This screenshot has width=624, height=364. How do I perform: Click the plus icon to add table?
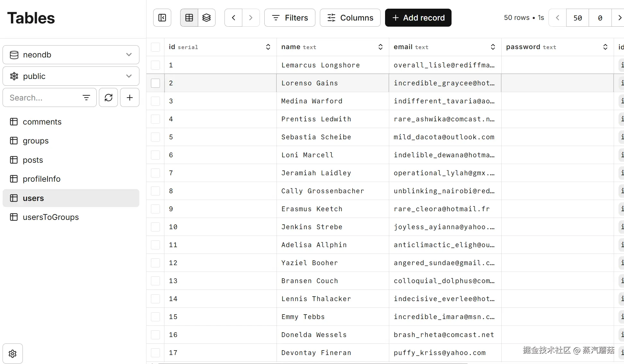(130, 98)
